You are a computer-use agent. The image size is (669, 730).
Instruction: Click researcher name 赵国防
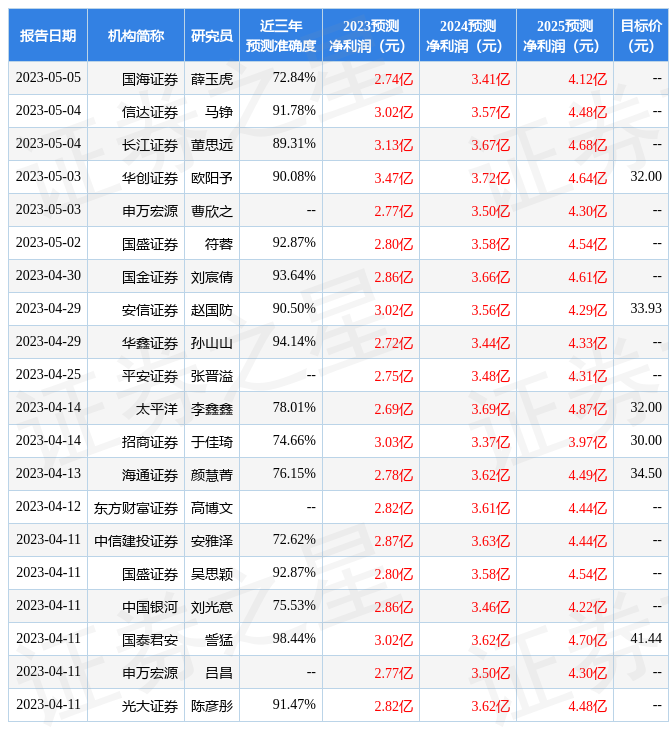click(212, 310)
